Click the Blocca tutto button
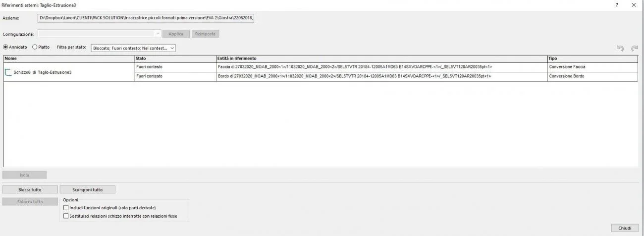 30,189
